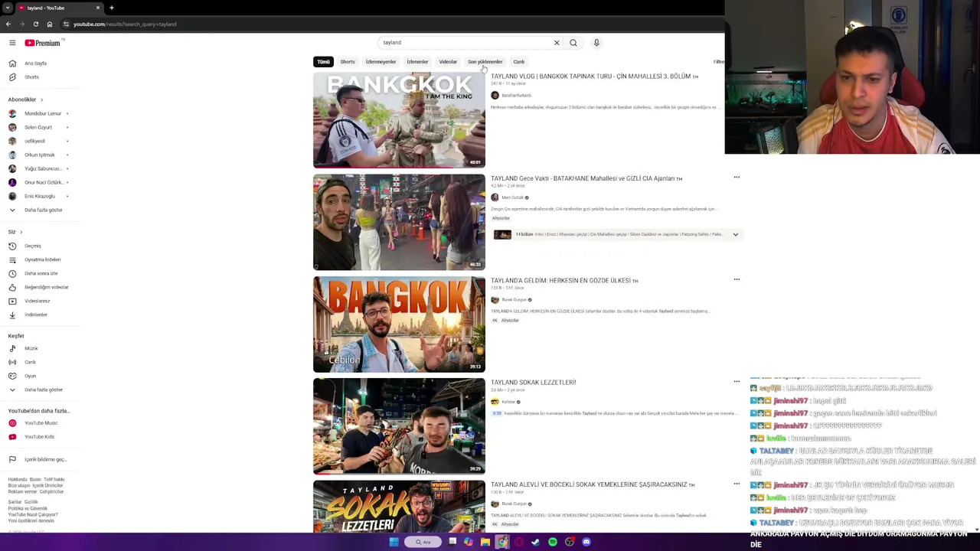The image size is (980, 551).
Task: Open İndirilenler download icon
Action: pos(12,315)
